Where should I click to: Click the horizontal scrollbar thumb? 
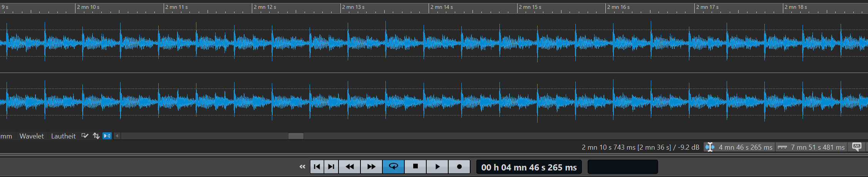[296, 136]
